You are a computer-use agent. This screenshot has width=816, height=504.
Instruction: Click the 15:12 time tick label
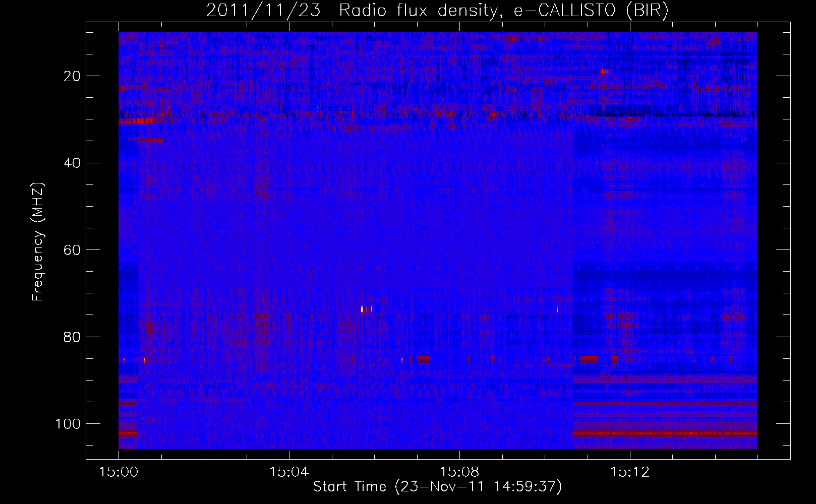pyautogui.click(x=630, y=472)
